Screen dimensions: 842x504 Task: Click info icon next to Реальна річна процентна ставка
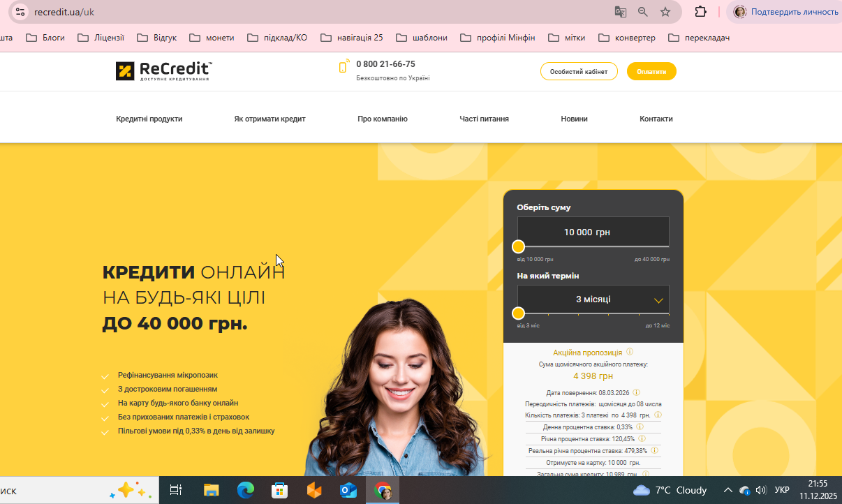click(x=654, y=450)
